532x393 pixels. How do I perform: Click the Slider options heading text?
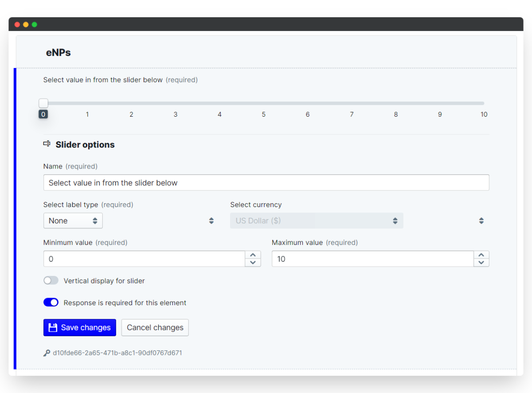point(85,145)
